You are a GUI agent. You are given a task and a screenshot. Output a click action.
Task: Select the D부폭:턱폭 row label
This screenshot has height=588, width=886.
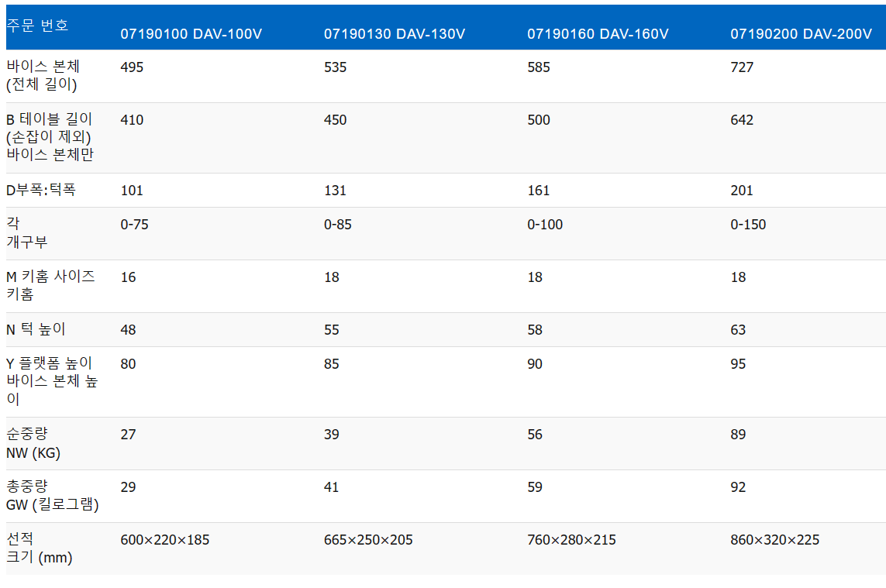41,191
